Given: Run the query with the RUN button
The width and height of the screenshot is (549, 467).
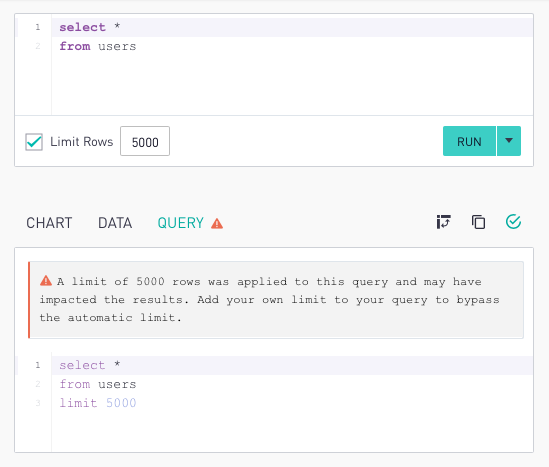Looking at the screenshot, I should click(469, 141).
